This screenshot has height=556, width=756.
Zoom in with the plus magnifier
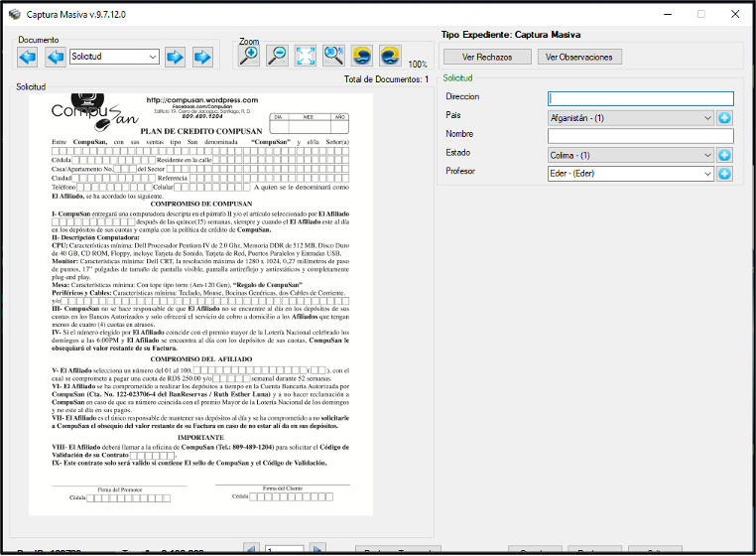(249, 57)
